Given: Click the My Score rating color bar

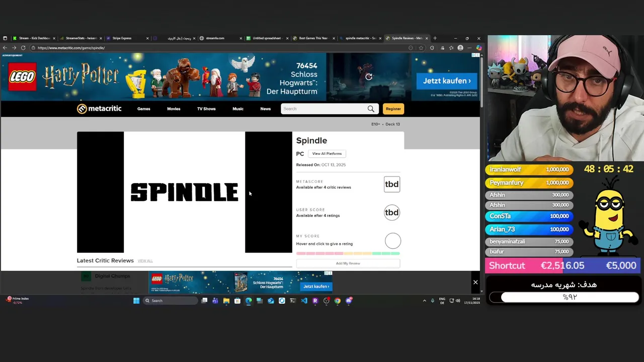Looking at the screenshot, I should 348,253.
